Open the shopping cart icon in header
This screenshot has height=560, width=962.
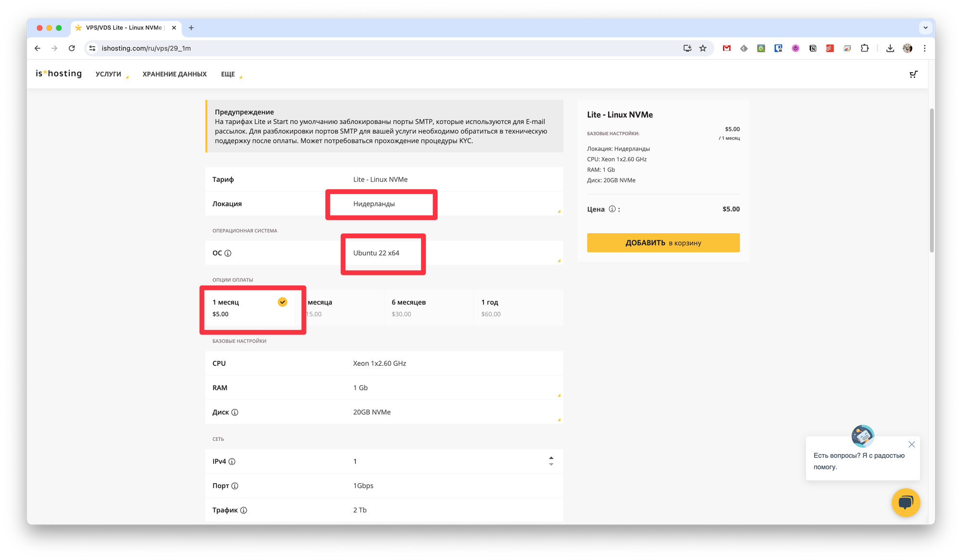click(913, 74)
